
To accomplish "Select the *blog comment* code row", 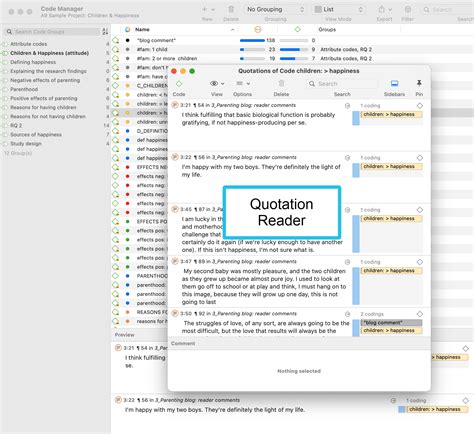I will point(292,40).
